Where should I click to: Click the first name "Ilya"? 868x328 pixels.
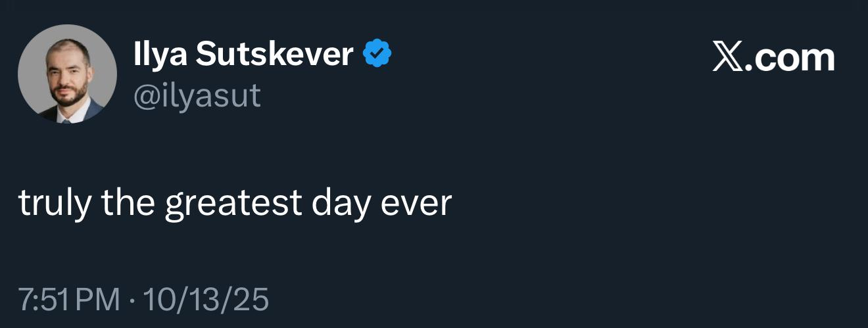155,55
